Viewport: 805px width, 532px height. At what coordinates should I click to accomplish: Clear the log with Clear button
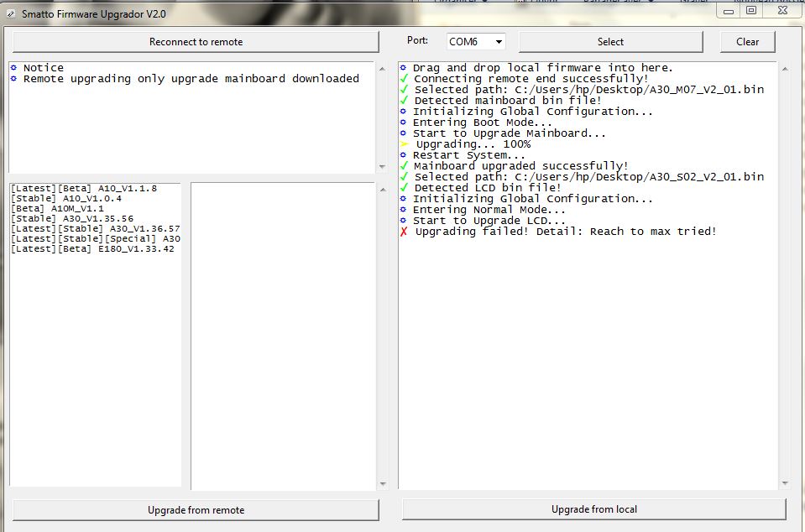point(747,42)
